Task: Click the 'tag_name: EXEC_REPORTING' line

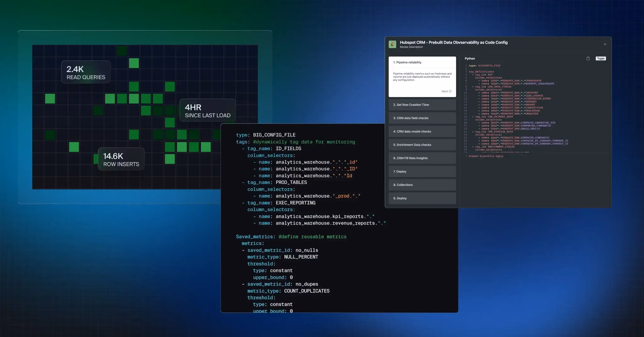Action: [278, 203]
